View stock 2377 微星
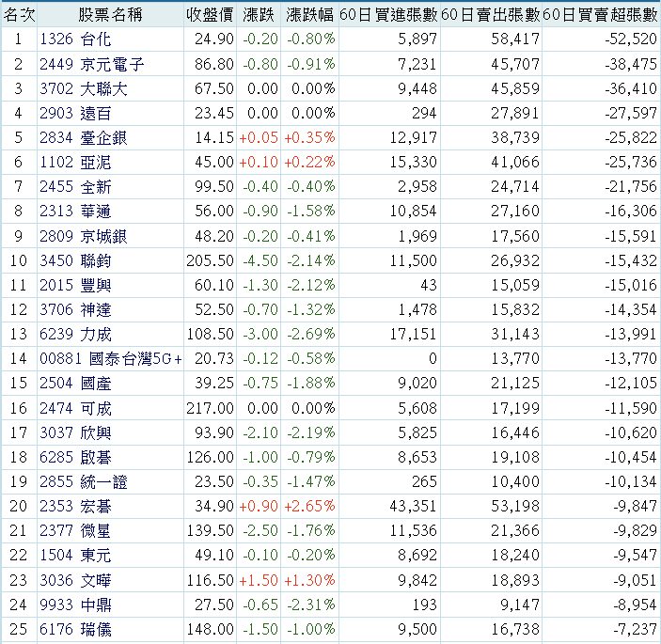The height and width of the screenshot is (644, 661). coord(75,530)
